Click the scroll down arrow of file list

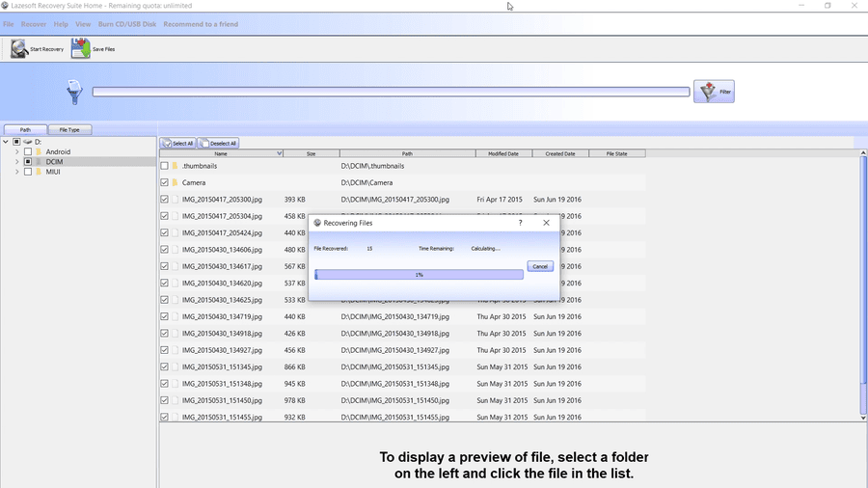coord(863,418)
